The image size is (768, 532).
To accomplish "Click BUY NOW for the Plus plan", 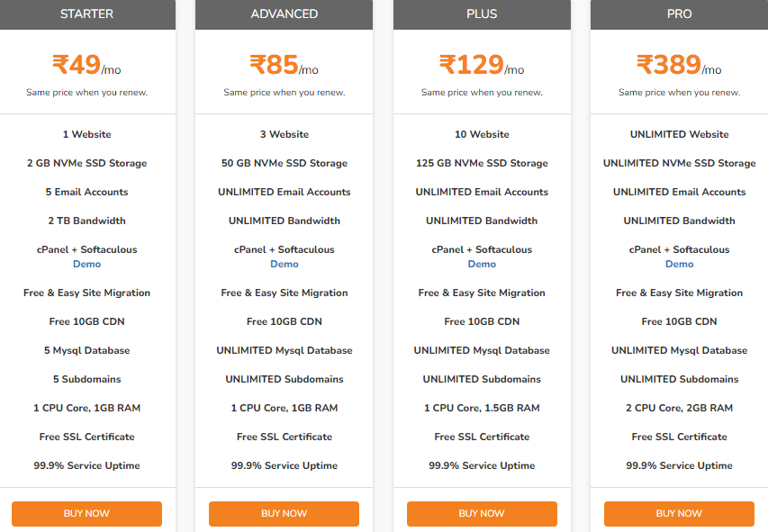I will coord(482,513).
